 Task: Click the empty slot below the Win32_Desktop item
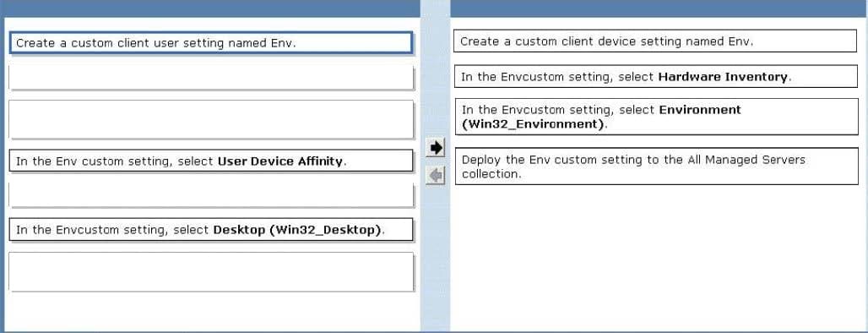211,271
